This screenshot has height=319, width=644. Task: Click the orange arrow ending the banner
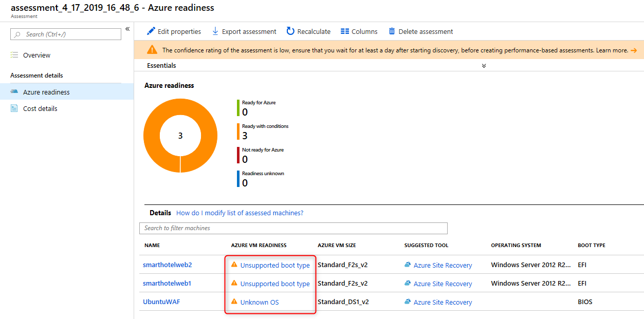(x=634, y=50)
